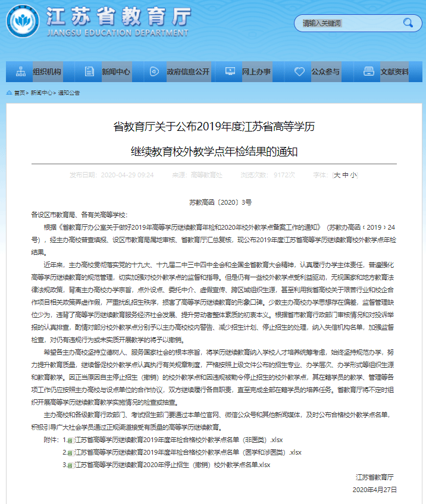This screenshot has width=426, height=504.
Task: Click signature date 2020年4月27日
Action: pos(375,490)
